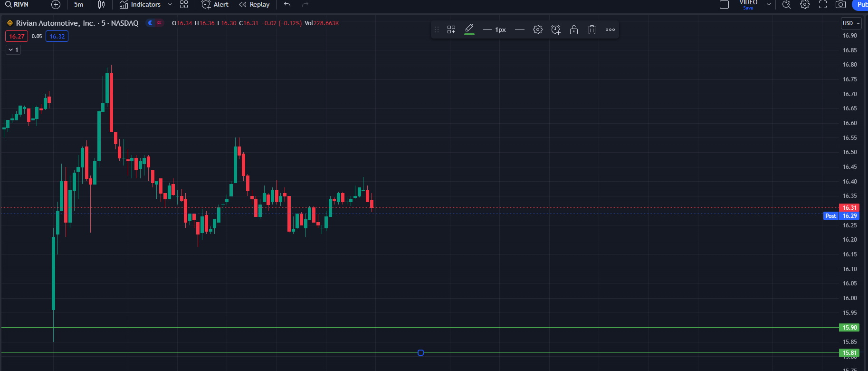Start Bar Replay mode
This screenshot has width=868, height=371.
(x=254, y=4)
